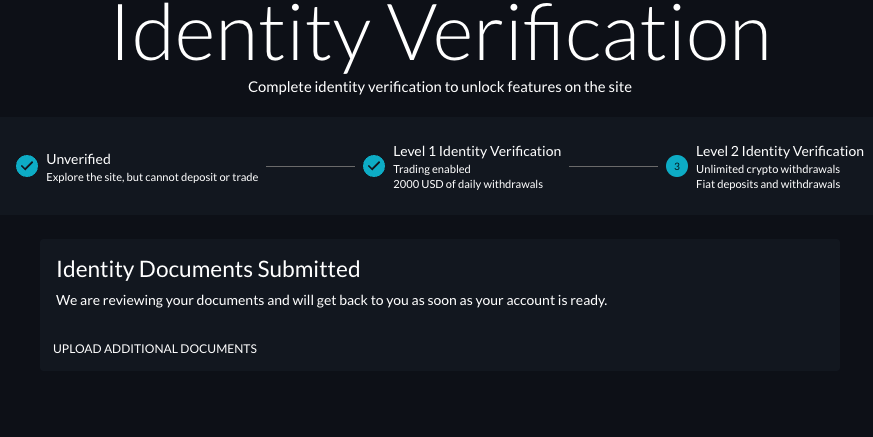Click 'Unlimited crypto withdrawals' text
Viewport: 873px width, 437px height.
click(768, 169)
